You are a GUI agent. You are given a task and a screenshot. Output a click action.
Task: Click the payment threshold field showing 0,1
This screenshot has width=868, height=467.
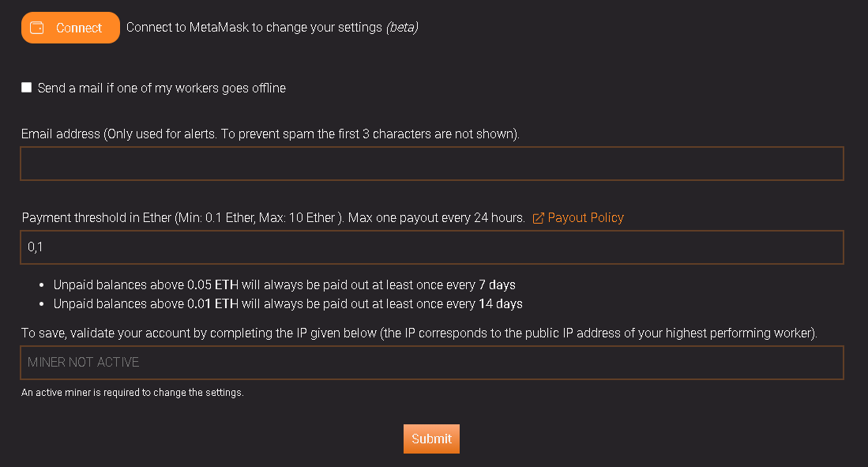tap(432, 247)
